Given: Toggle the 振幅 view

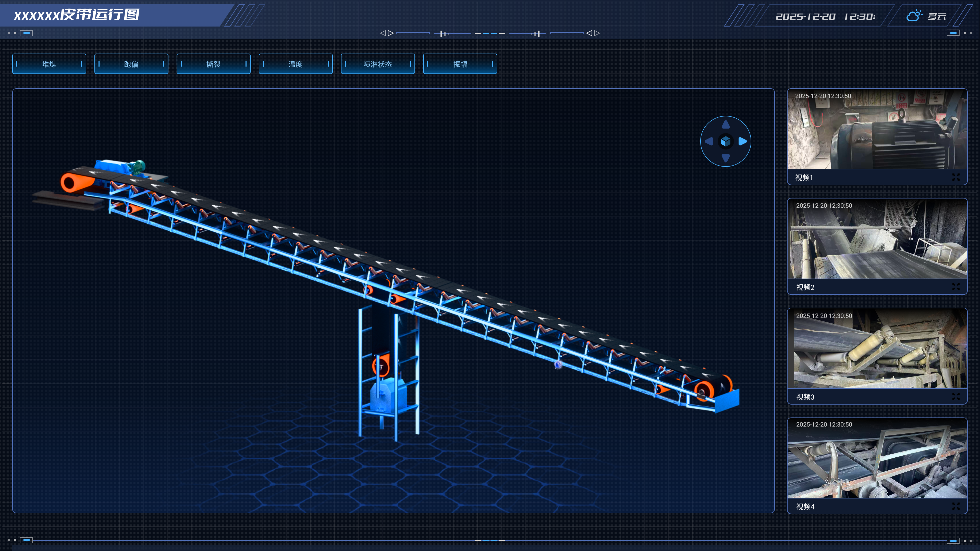Looking at the screenshot, I should pos(460,64).
